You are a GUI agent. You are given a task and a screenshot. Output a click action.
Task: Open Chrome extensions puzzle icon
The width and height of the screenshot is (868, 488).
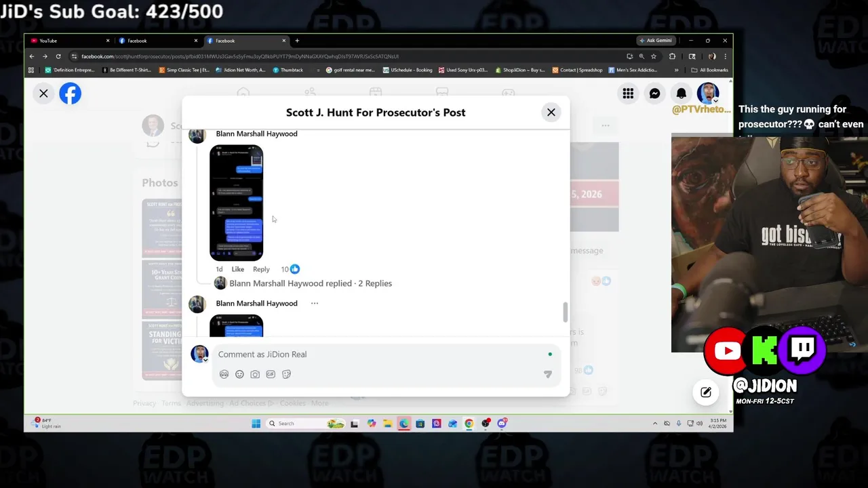pyautogui.click(x=672, y=56)
